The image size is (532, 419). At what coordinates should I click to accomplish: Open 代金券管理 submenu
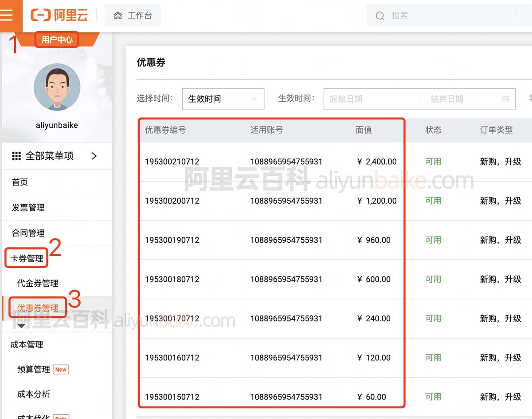pos(38,283)
